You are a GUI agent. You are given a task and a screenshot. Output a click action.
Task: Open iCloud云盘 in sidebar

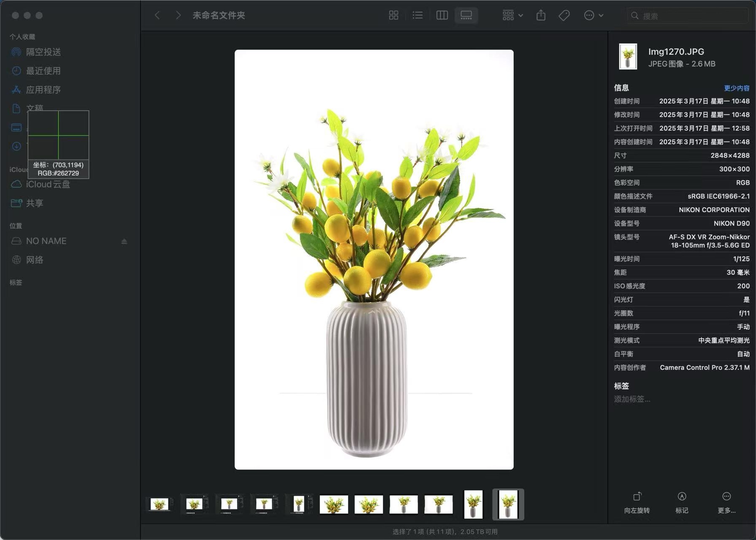coord(48,185)
